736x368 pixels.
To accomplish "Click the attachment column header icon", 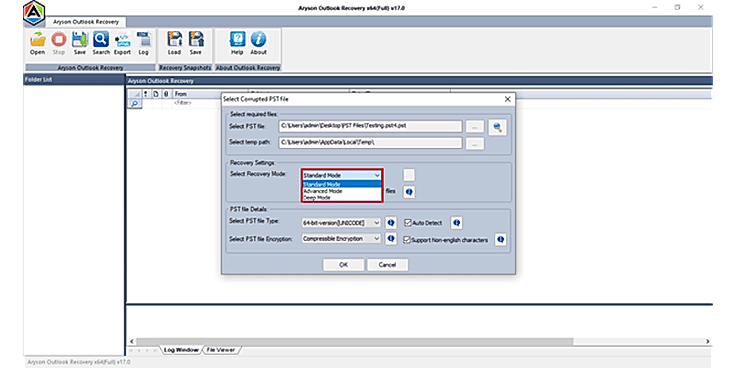I will pos(166,94).
